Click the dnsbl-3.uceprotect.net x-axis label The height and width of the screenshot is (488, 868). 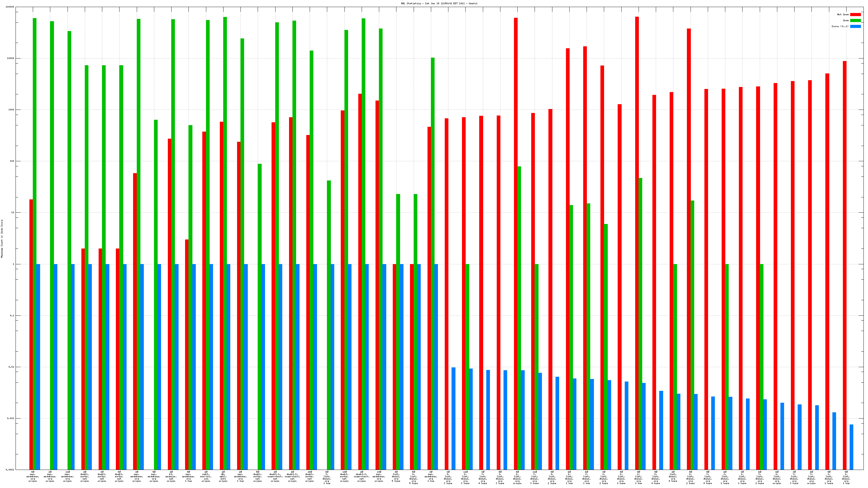tap(362, 476)
